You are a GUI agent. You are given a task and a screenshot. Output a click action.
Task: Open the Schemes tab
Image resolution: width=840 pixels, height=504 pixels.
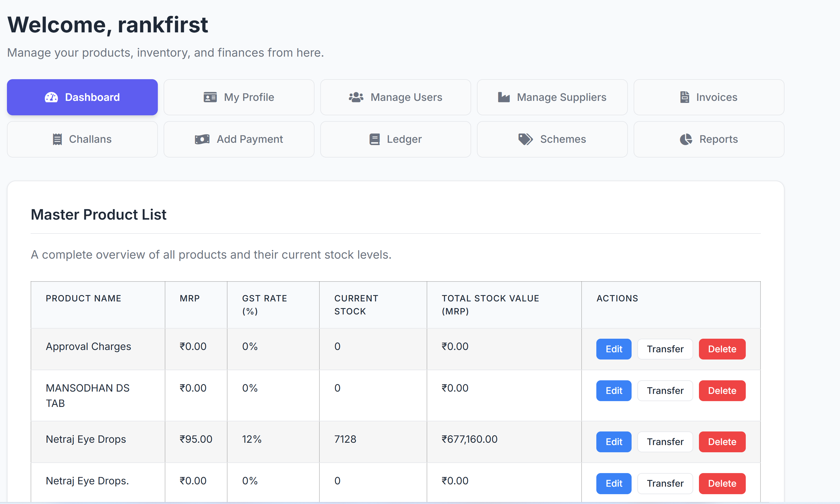click(x=552, y=139)
